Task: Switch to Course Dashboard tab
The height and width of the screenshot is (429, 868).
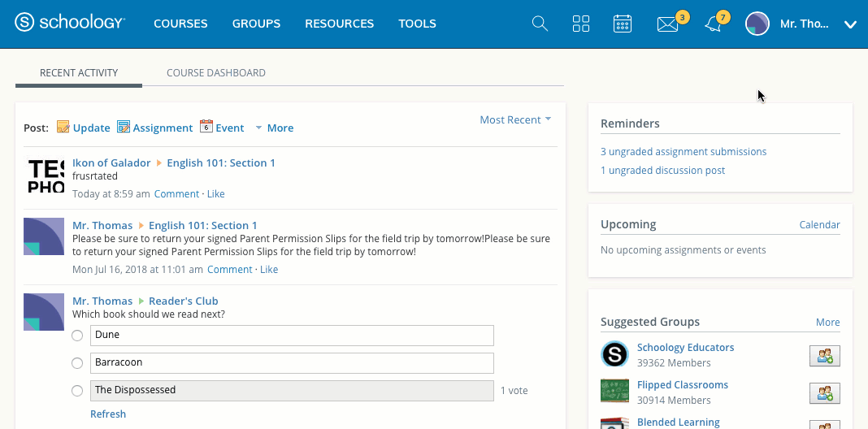Action: [x=215, y=72]
